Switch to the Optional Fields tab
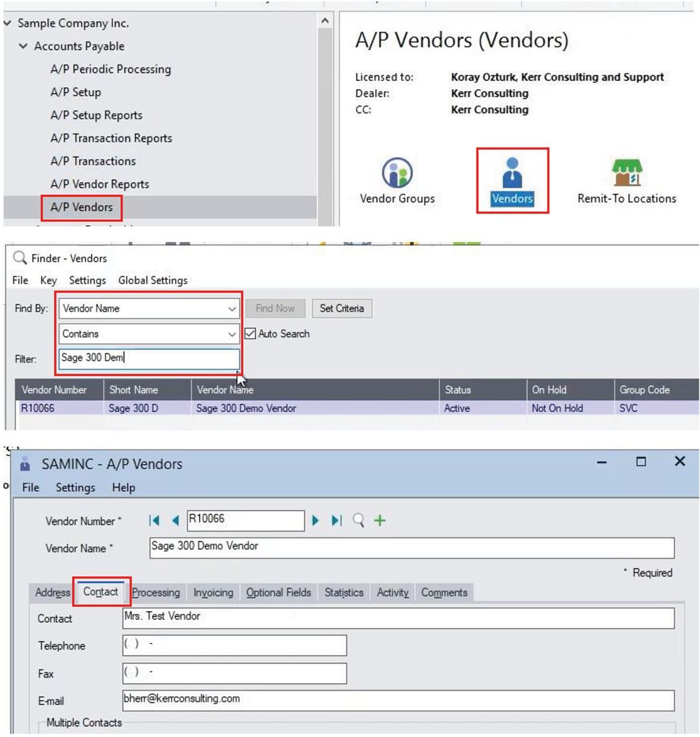This screenshot has height=737, width=700. pos(278,592)
